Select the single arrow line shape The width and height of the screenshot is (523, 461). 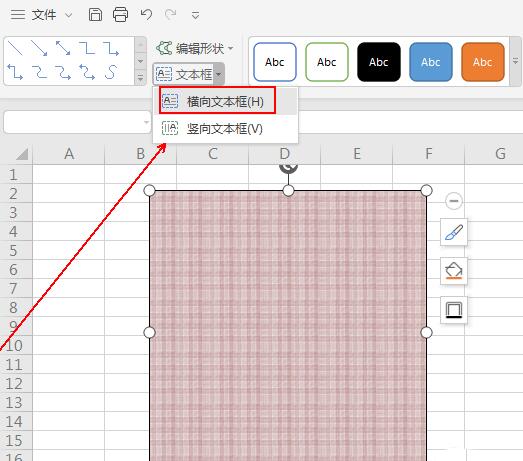pos(39,48)
